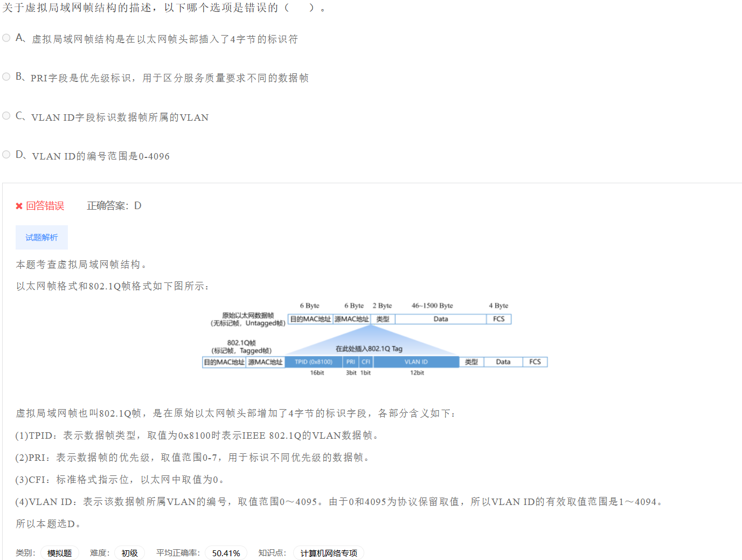
Task: Click the 回答错误 label
Action: (45, 206)
